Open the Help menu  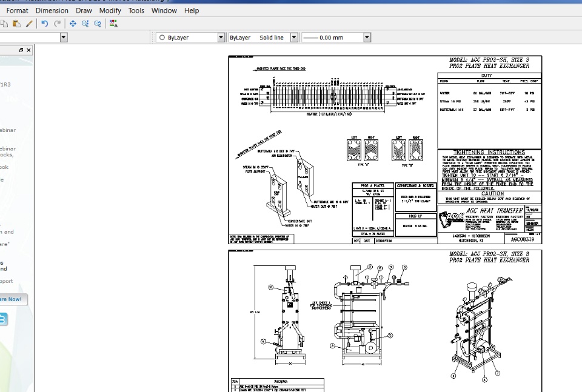[192, 10]
